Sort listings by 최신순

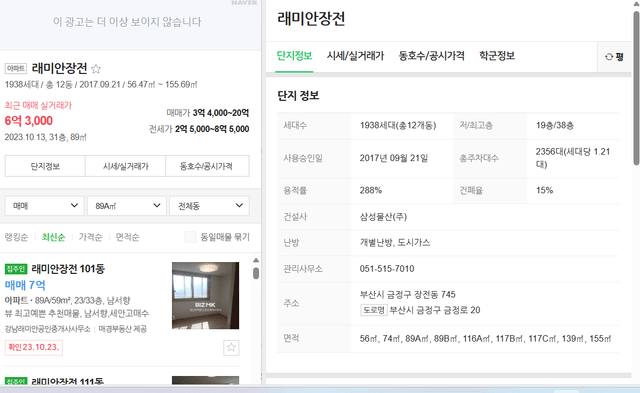click(x=53, y=237)
